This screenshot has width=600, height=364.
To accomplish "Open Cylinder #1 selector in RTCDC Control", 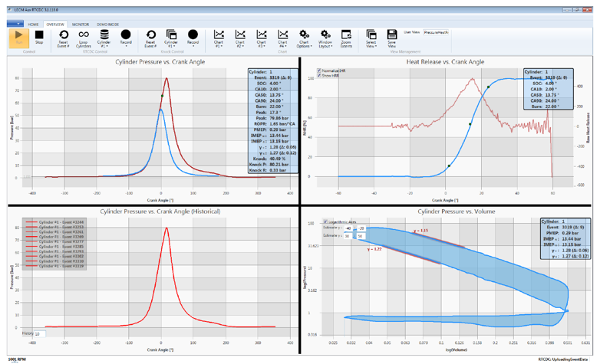I will (x=104, y=39).
